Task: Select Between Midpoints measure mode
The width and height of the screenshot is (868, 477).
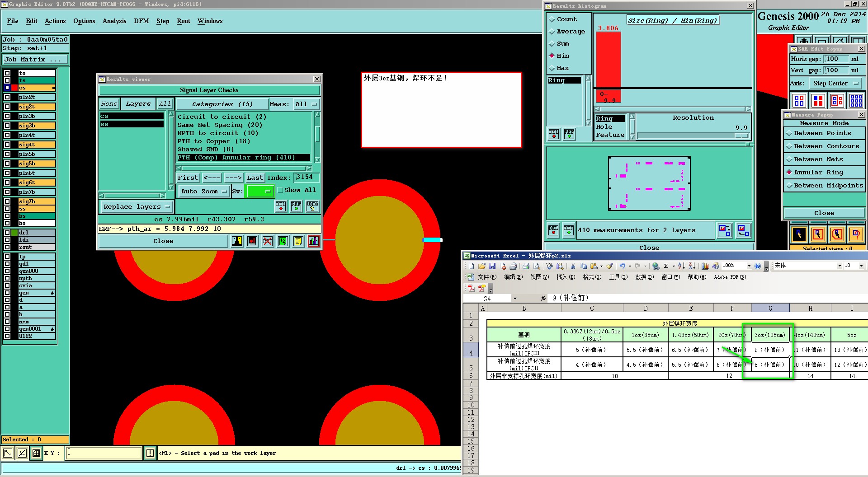Action: 825,186
